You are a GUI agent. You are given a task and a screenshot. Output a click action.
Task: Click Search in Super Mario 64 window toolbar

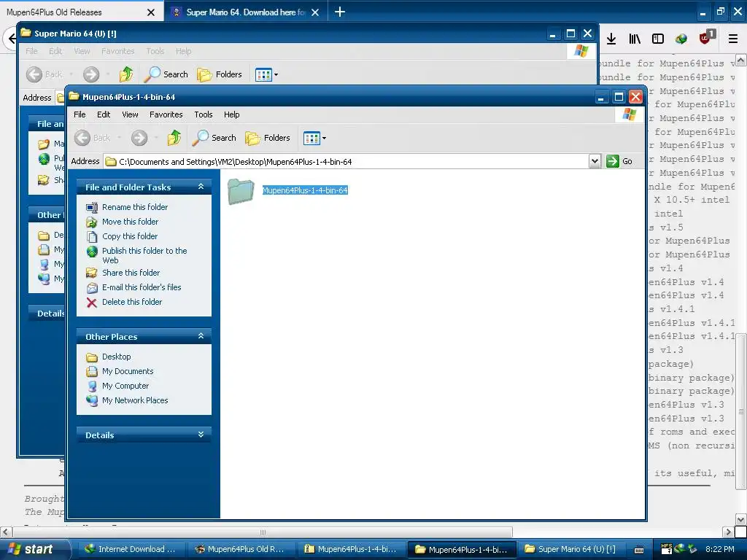(x=166, y=74)
